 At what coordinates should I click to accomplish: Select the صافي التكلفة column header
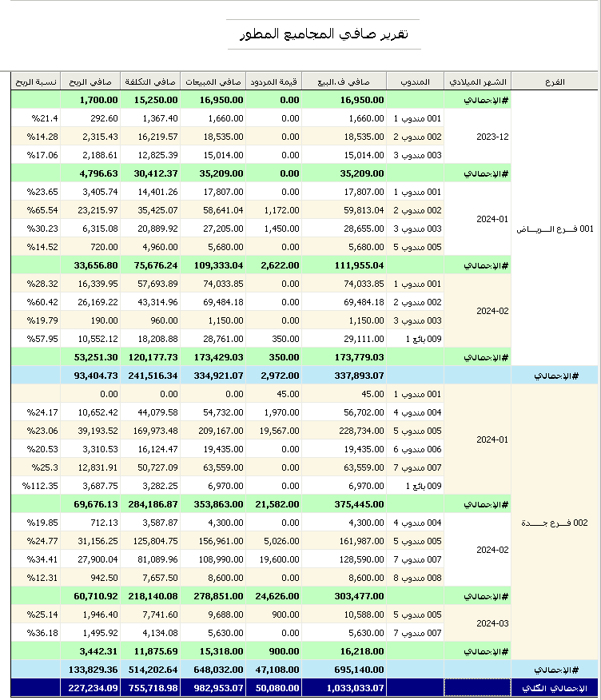pyautogui.click(x=150, y=82)
